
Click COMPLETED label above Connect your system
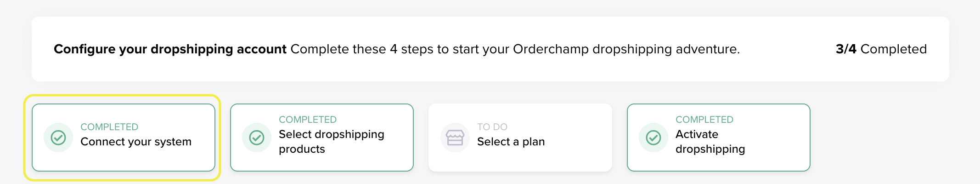[109, 127]
